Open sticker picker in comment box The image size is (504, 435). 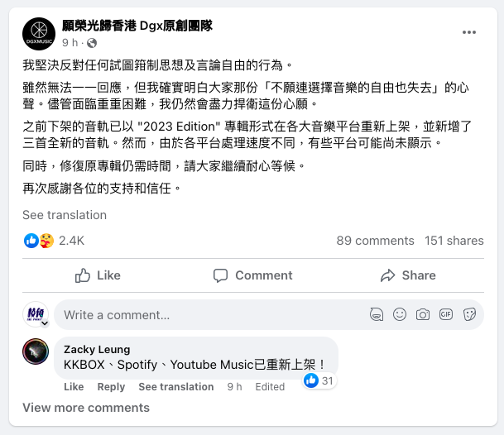click(x=469, y=314)
